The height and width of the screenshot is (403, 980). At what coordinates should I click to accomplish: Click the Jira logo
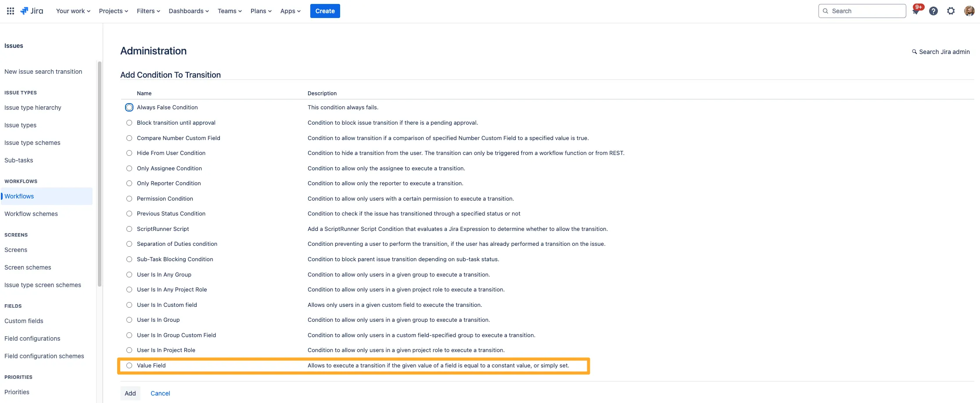click(x=32, y=11)
